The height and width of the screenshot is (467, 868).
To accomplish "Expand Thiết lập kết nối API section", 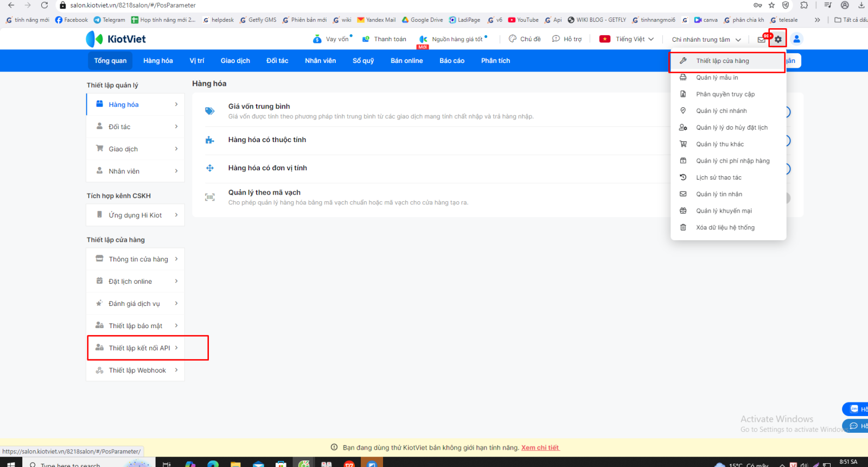I will (139, 348).
